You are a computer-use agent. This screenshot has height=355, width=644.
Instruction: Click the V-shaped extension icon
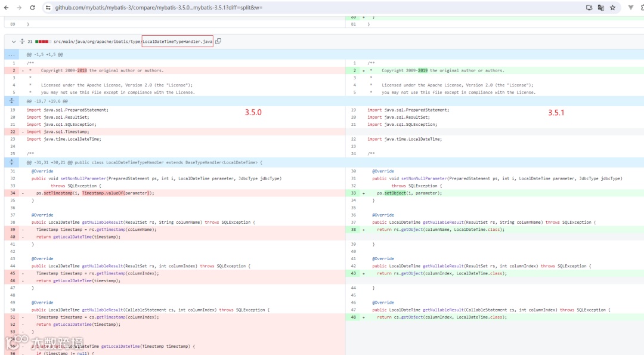point(631,7)
